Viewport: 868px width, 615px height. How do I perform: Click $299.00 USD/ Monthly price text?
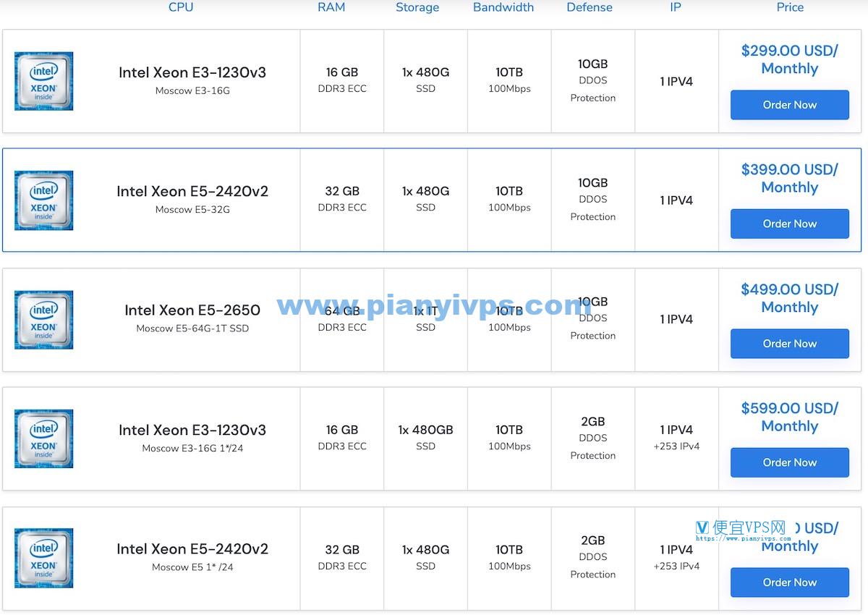click(789, 60)
